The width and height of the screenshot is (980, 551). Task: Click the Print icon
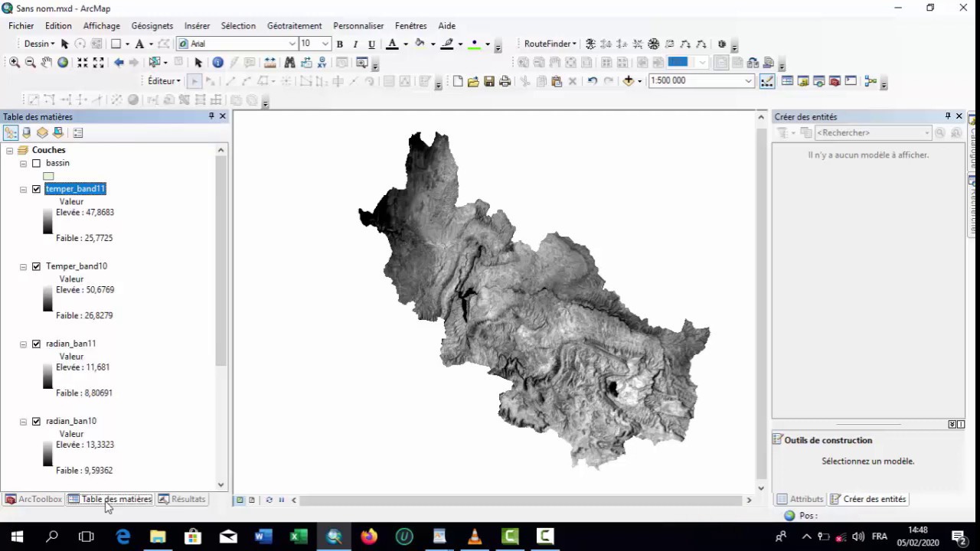pyautogui.click(x=505, y=81)
